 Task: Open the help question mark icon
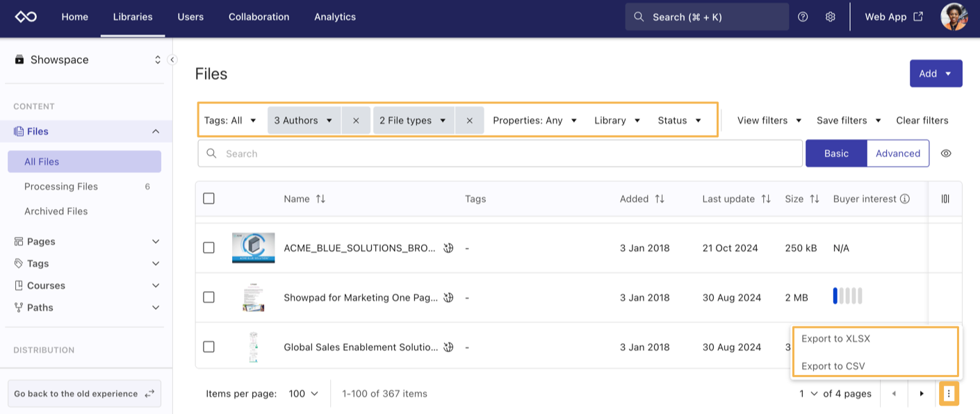803,17
